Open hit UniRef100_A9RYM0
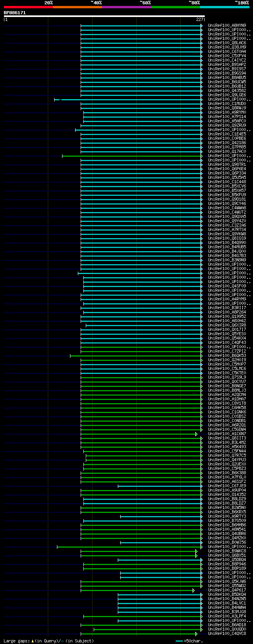 tap(227, 112)
